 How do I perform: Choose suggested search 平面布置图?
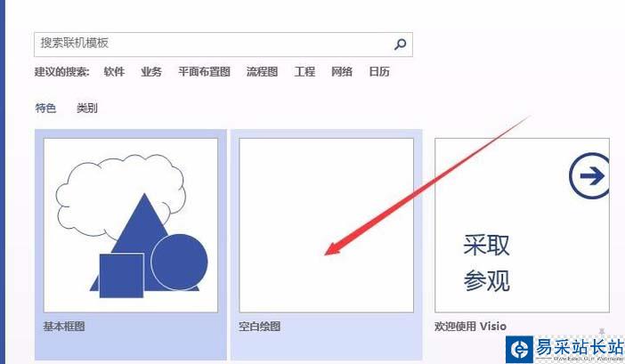point(204,72)
